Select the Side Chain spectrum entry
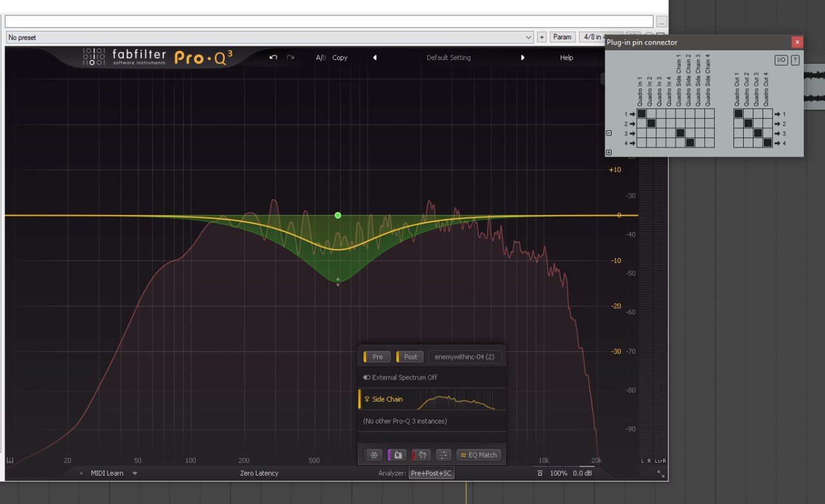This screenshot has height=504, width=825. coord(432,399)
